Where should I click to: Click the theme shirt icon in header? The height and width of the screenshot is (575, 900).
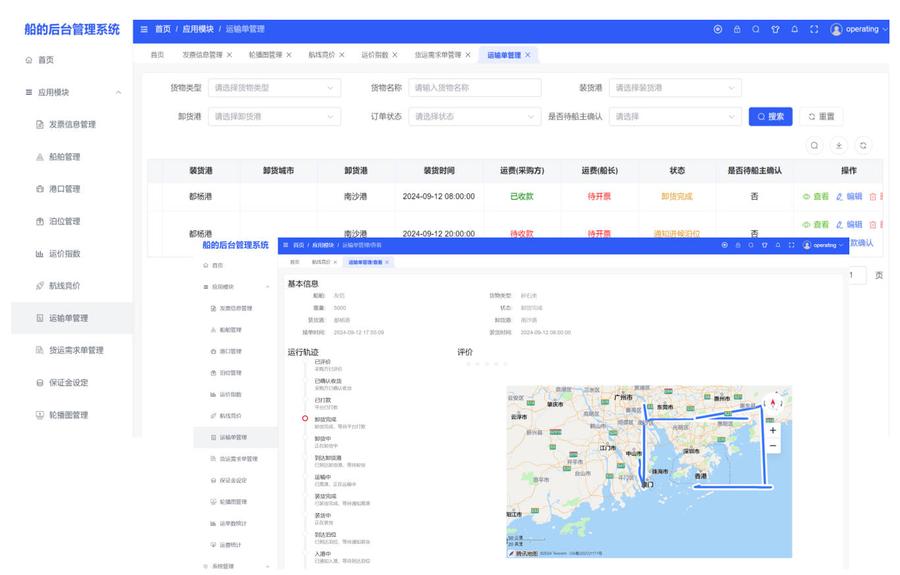[775, 29]
